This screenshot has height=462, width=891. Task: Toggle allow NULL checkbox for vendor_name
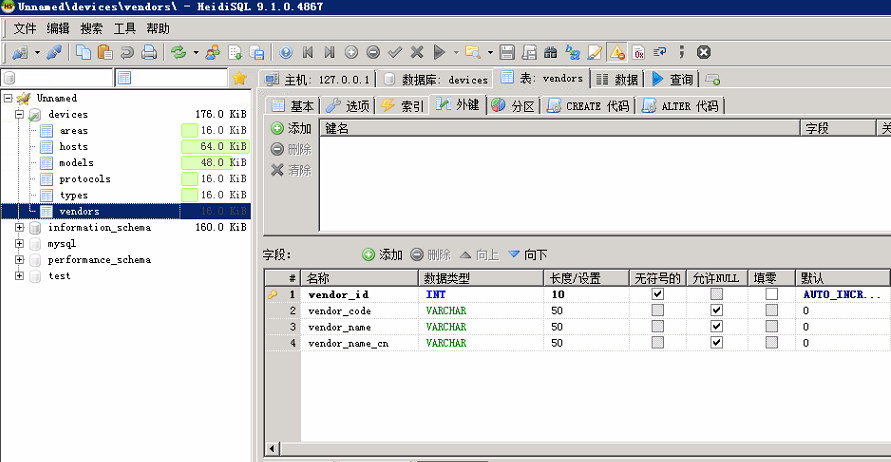point(717,326)
